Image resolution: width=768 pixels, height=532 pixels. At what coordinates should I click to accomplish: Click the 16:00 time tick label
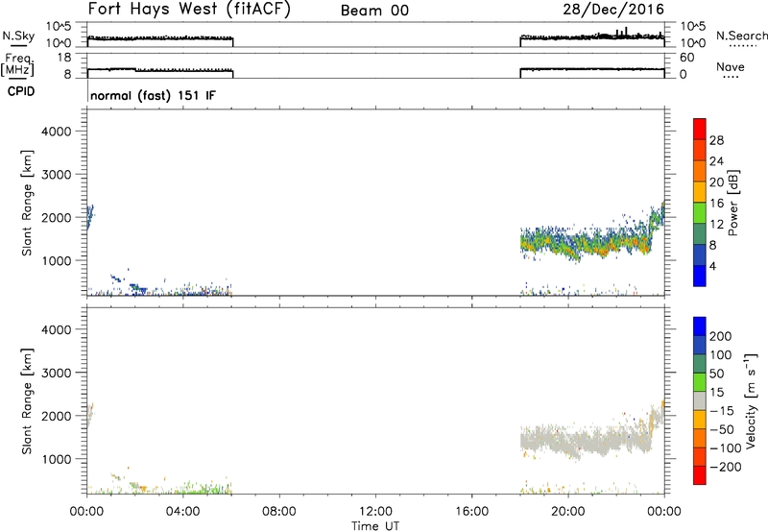pyautogui.click(x=471, y=512)
